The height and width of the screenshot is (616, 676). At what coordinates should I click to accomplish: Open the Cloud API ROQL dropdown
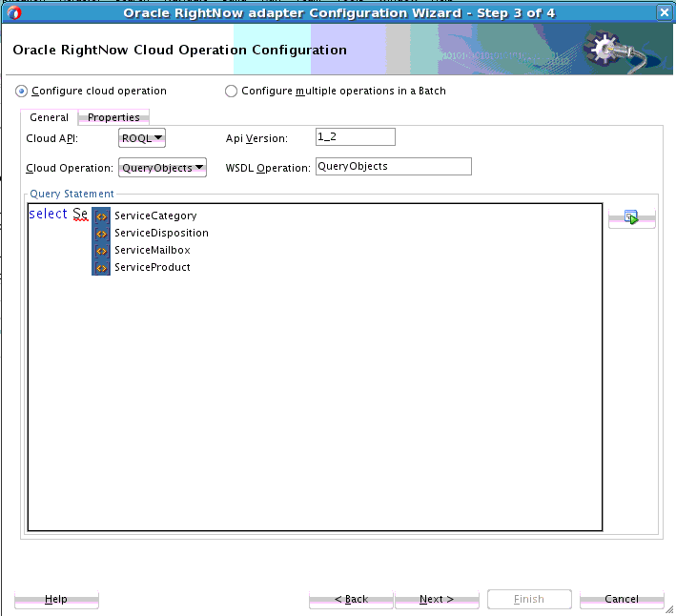(x=142, y=138)
